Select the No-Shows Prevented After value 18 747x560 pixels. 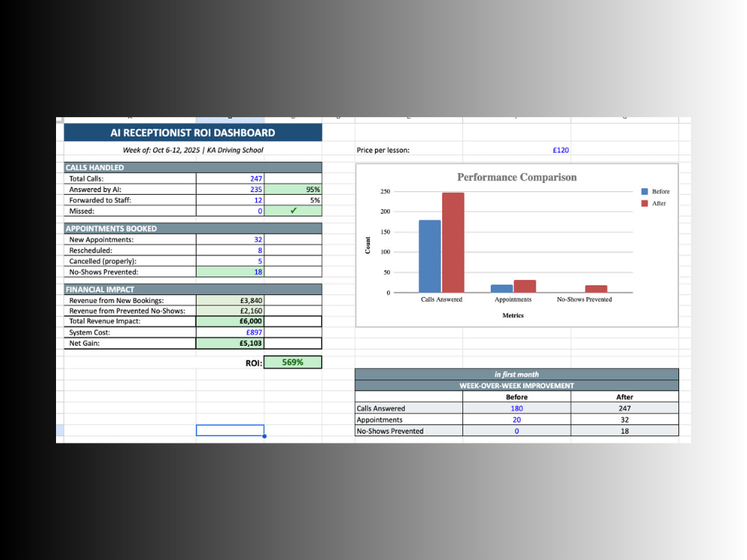click(x=624, y=431)
